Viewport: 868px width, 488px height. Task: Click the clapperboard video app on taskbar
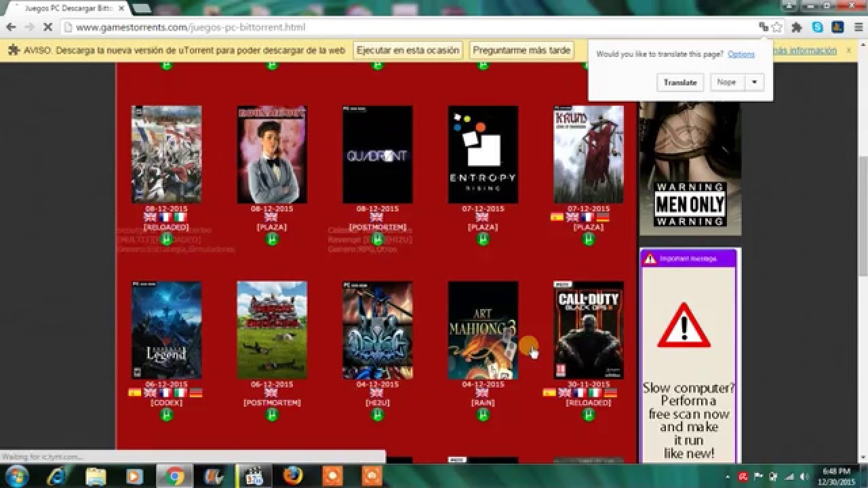(x=253, y=476)
